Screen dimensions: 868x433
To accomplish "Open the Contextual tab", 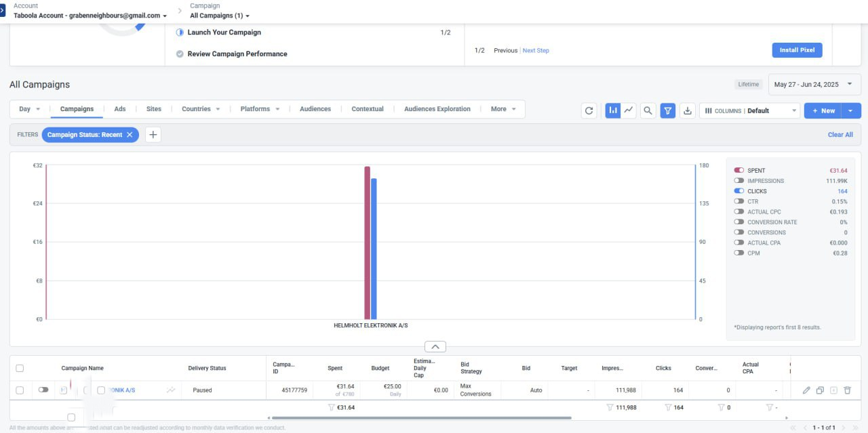I will [367, 108].
